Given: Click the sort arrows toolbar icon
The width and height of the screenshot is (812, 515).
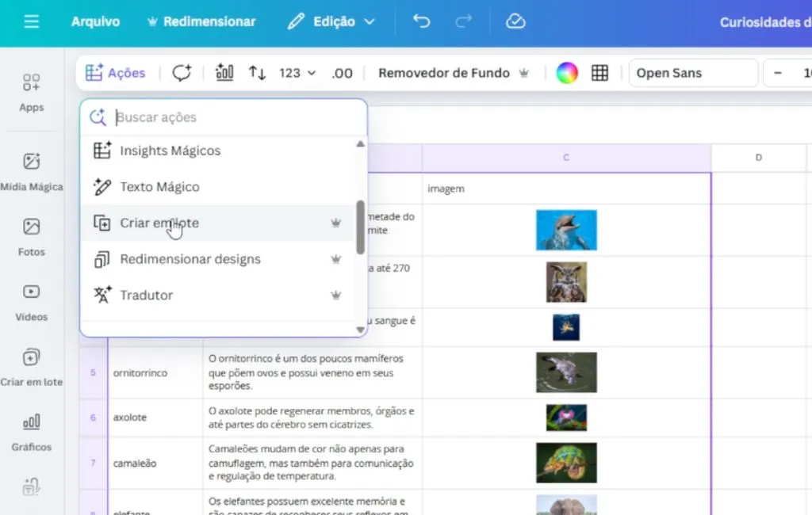Looking at the screenshot, I should pyautogui.click(x=257, y=73).
